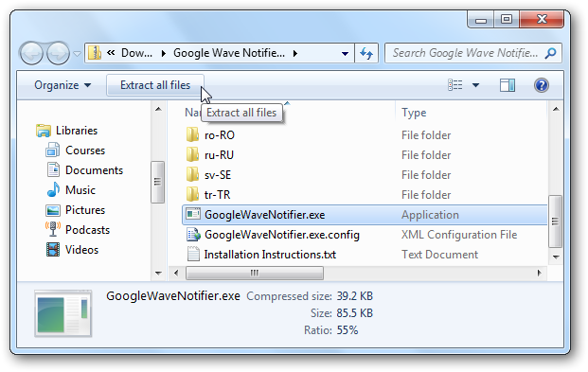Open the Organize menu
The height and width of the screenshot is (372, 588).
click(x=62, y=85)
